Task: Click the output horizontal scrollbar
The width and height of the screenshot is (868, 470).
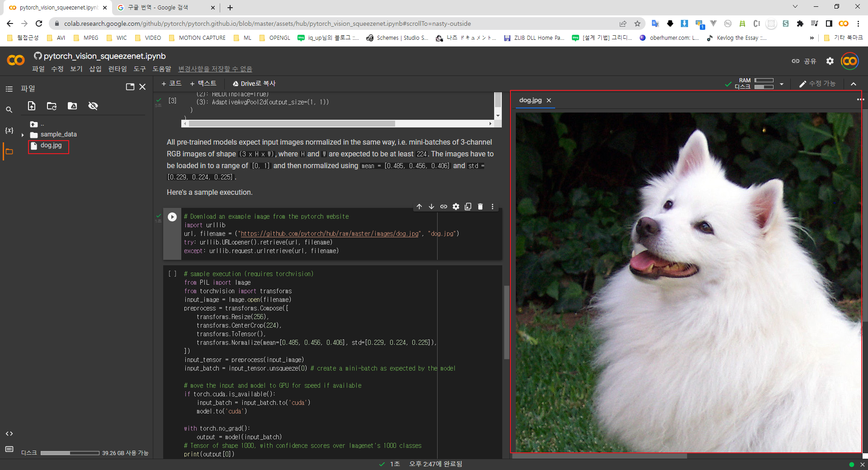Action: coord(292,123)
